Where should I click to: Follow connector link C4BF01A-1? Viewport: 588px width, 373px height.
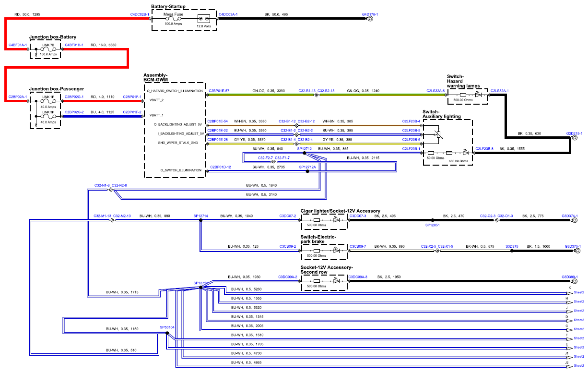pos(19,45)
